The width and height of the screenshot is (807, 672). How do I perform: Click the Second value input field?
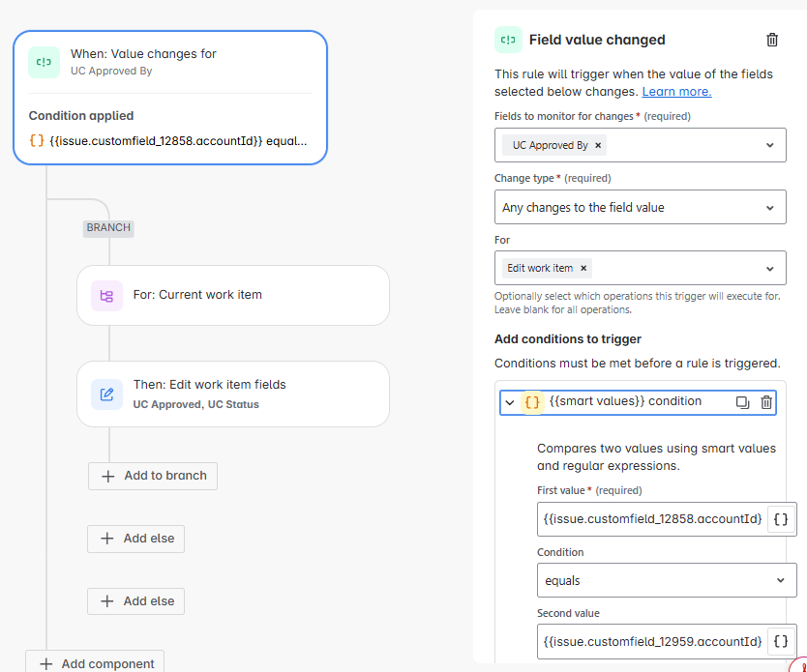tap(652, 641)
